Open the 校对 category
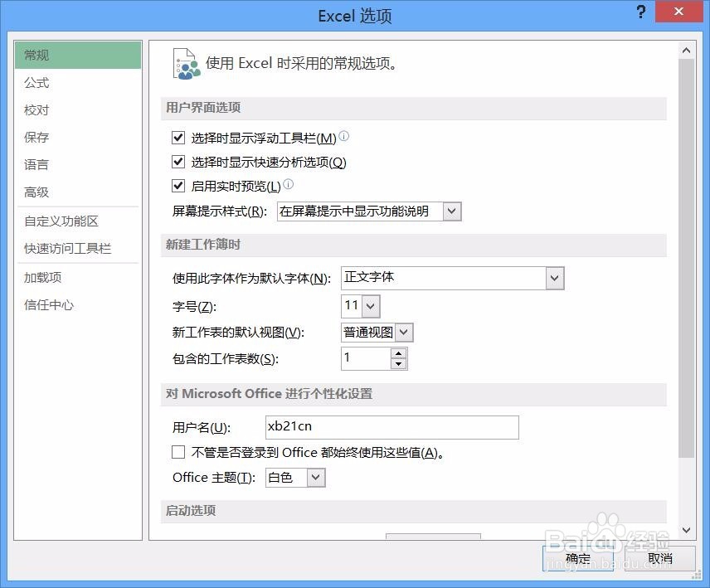The height and width of the screenshot is (588, 710). click(78, 110)
